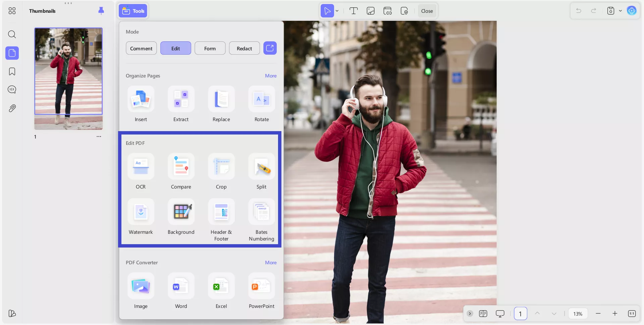Convert PDF to Word
Viewport: 644px width, 325px height.
tap(181, 286)
